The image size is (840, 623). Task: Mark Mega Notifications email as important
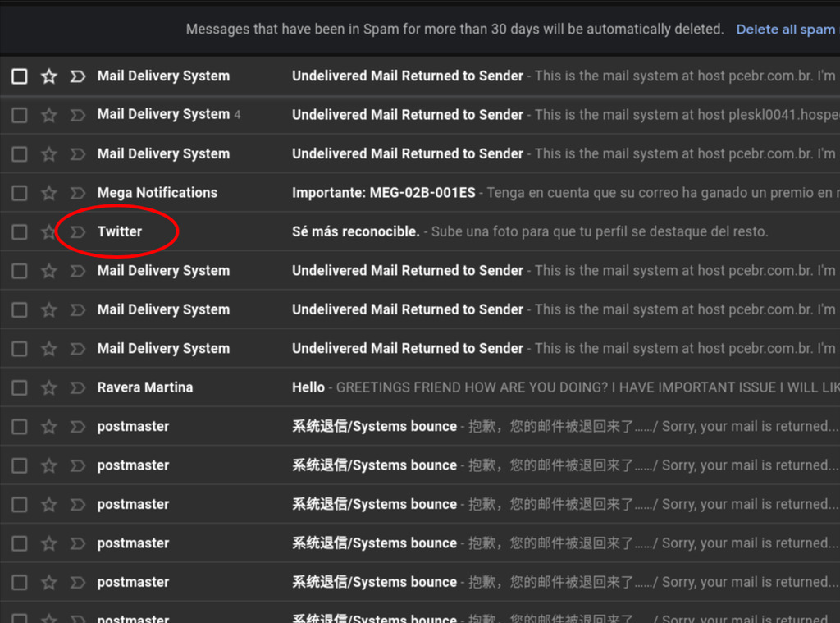pyautogui.click(x=78, y=193)
